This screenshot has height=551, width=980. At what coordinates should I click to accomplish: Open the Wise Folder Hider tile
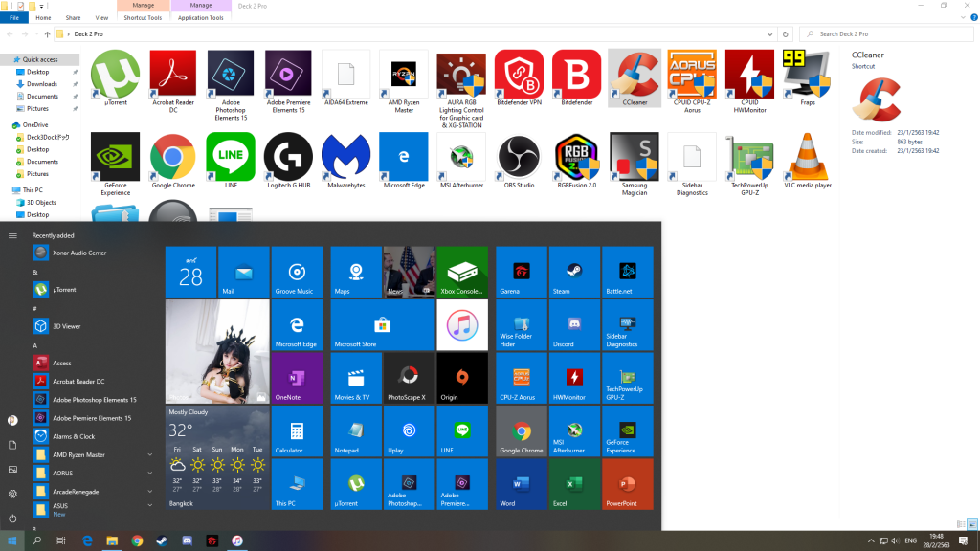[522, 325]
